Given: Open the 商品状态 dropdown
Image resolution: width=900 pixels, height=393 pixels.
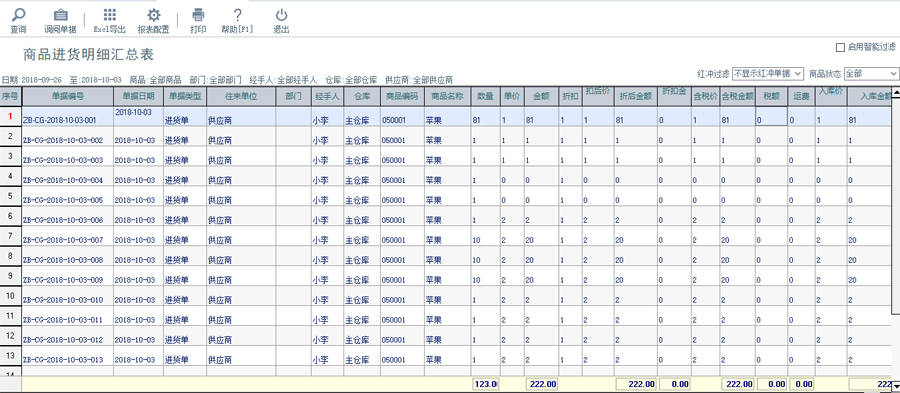Looking at the screenshot, I should pyautogui.click(x=871, y=73).
